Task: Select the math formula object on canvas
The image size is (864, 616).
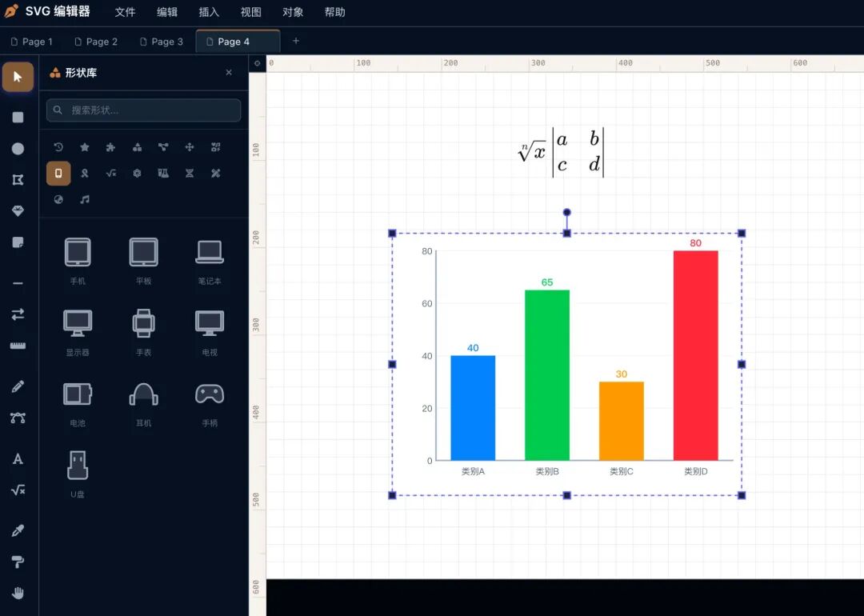Action: click(x=561, y=153)
